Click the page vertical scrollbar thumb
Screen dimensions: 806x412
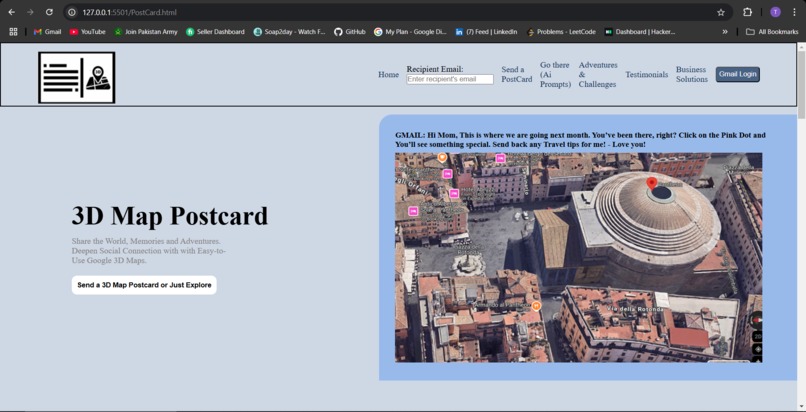pos(801,85)
